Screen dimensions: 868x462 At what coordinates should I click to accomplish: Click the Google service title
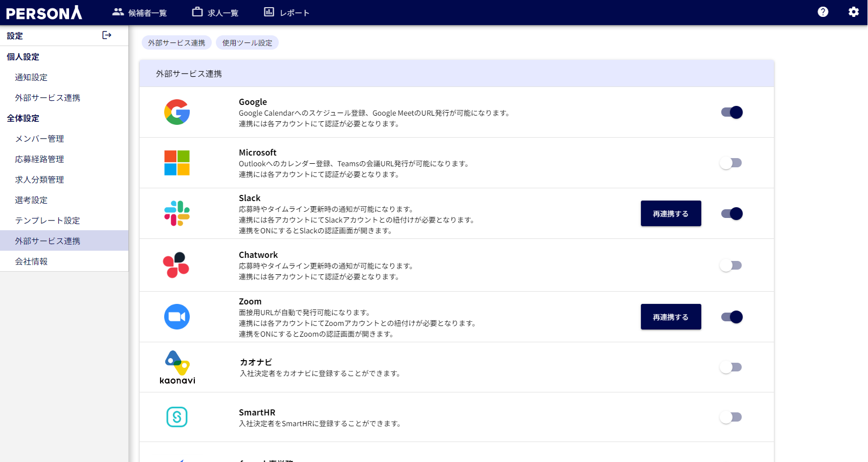coord(253,102)
